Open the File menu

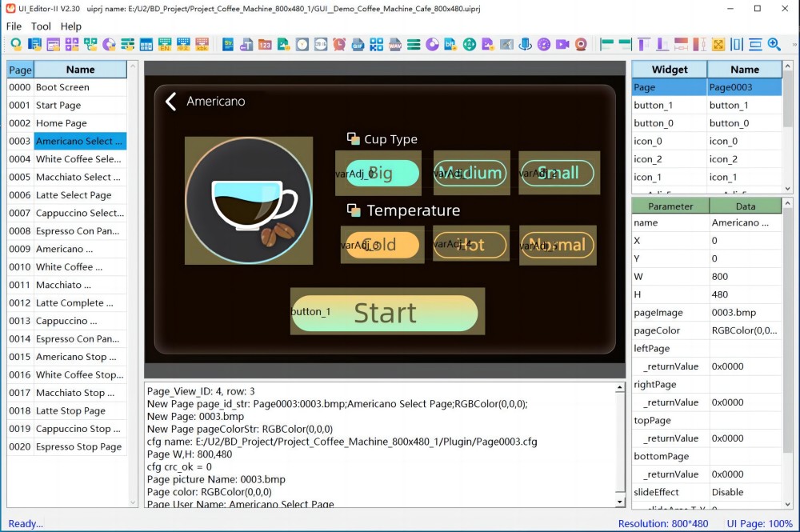click(14, 26)
